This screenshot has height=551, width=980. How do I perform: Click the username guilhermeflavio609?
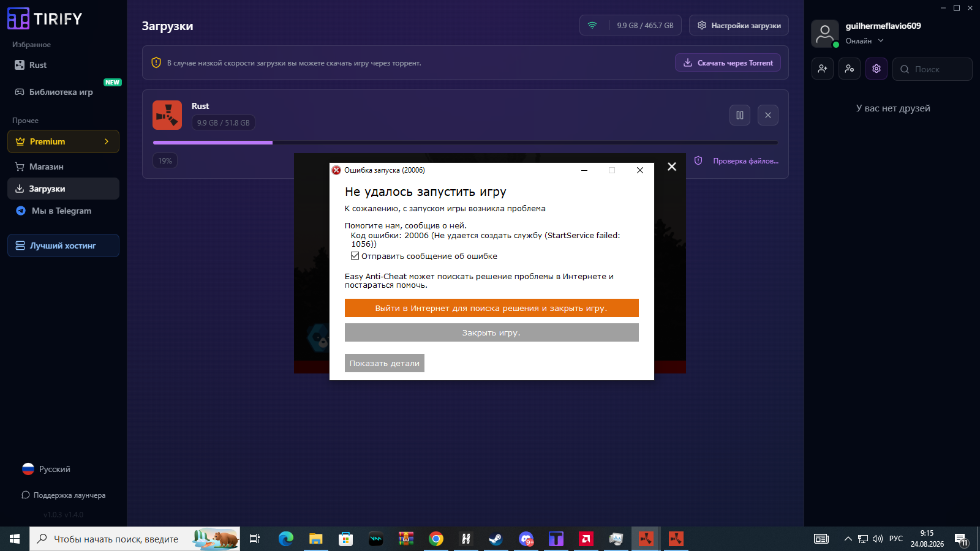click(x=883, y=26)
